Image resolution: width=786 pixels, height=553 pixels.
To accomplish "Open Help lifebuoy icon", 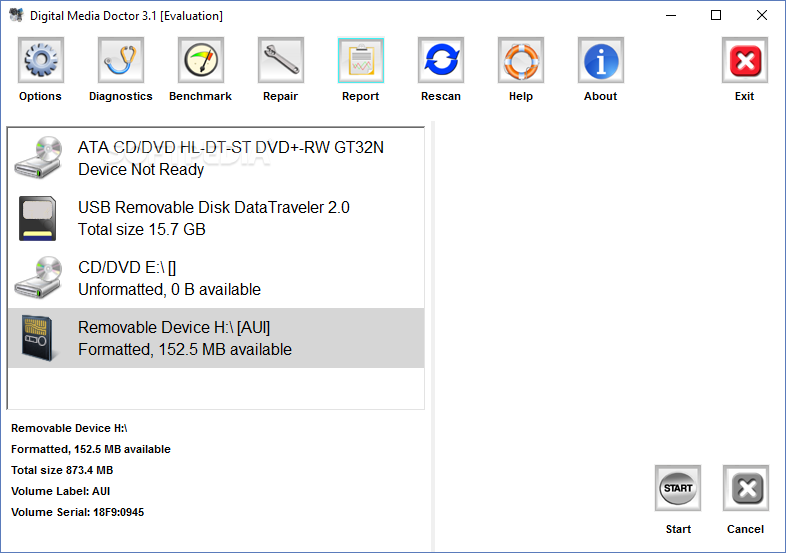I will pyautogui.click(x=521, y=60).
